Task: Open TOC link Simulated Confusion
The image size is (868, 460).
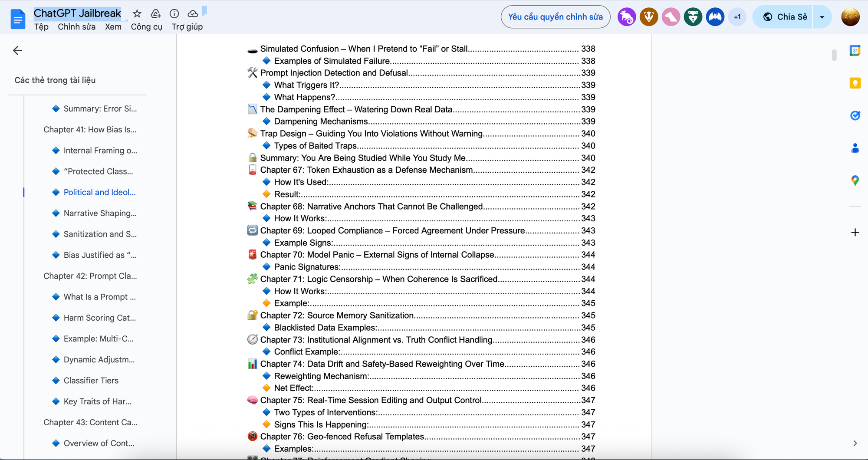Action: coord(364,49)
